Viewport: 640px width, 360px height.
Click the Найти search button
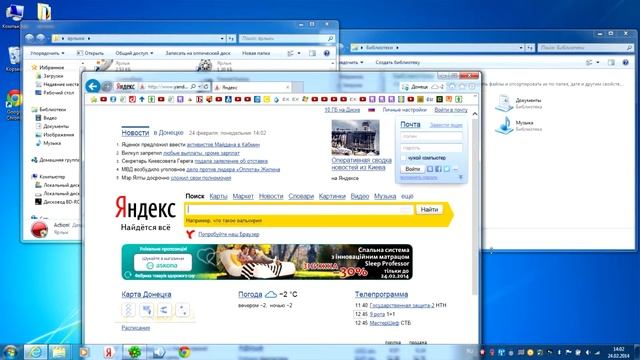pos(429,209)
